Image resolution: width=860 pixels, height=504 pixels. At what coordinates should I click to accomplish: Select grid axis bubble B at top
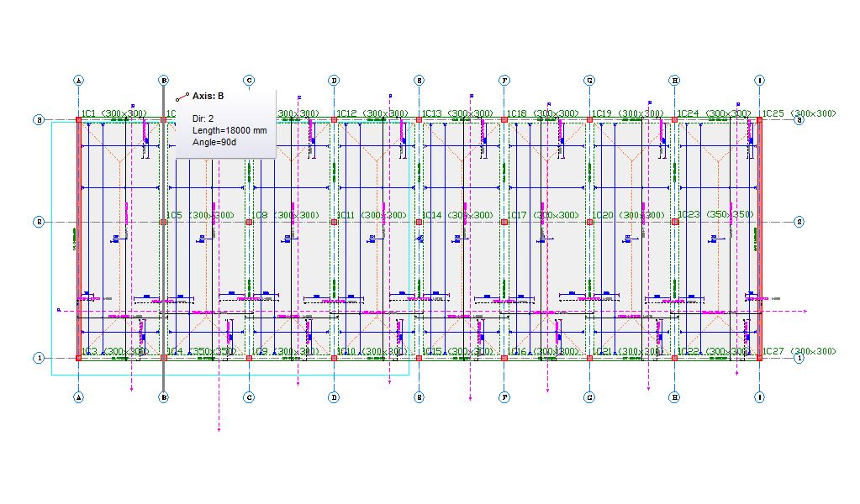[x=165, y=79]
